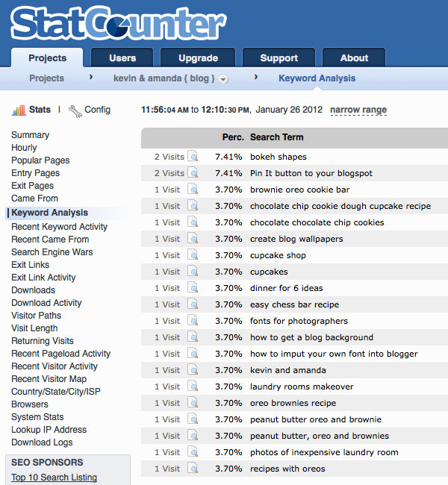Image resolution: width=448 pixels, height=485 pixels.
Task: Open magnify icon for chocolate chocolate chip cookies
Action: tap(193, 222)
